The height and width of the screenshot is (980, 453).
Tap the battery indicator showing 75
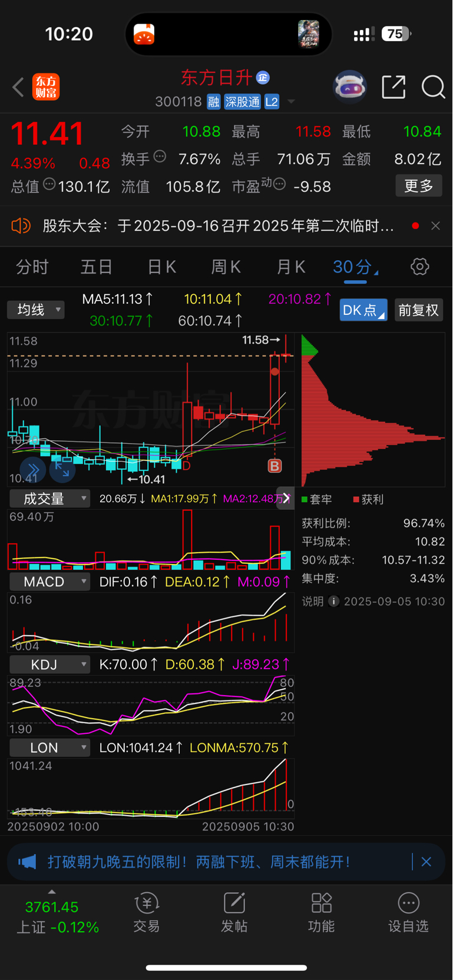coord(396,34)
